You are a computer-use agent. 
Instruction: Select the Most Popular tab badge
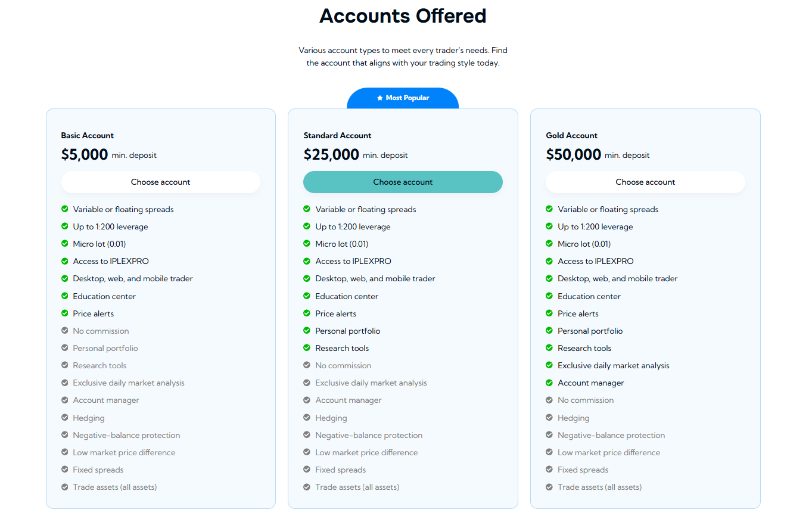coord(403,98)
